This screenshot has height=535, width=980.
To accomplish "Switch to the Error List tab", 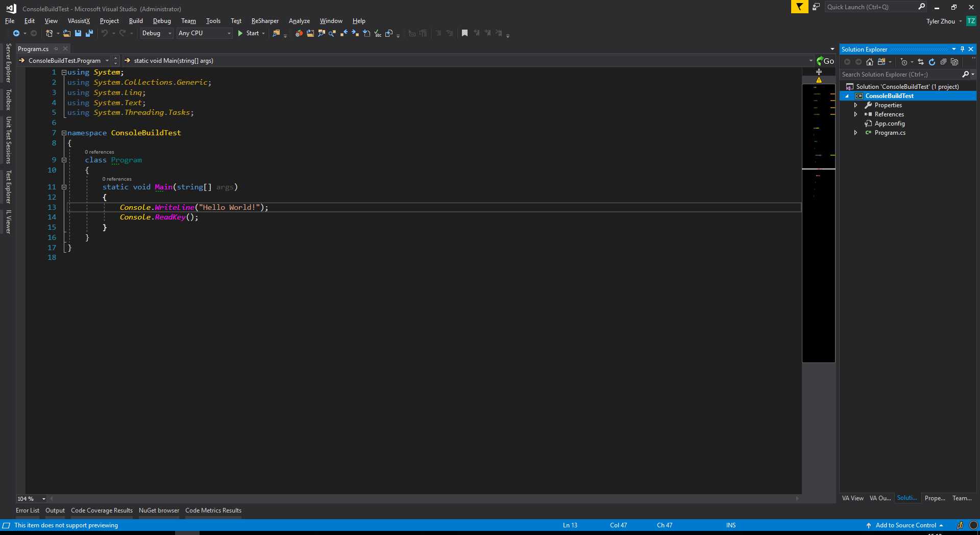I will pos(28,510).
